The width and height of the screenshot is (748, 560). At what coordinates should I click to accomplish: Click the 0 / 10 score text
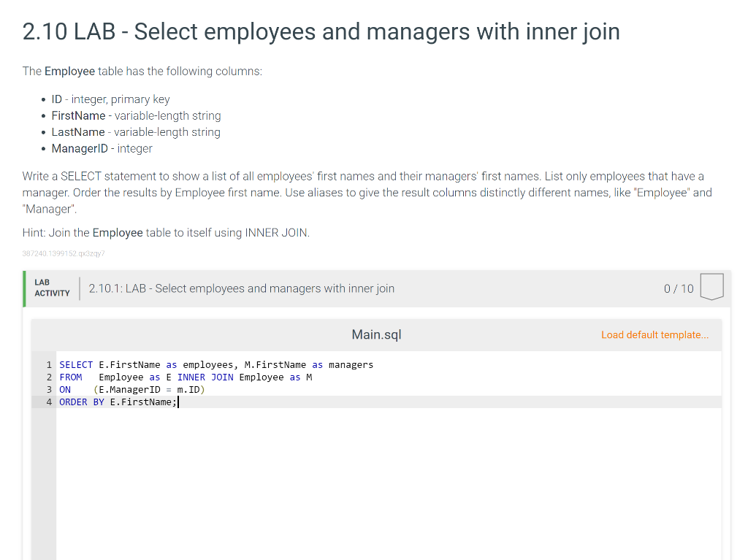(x=679, y=288)
